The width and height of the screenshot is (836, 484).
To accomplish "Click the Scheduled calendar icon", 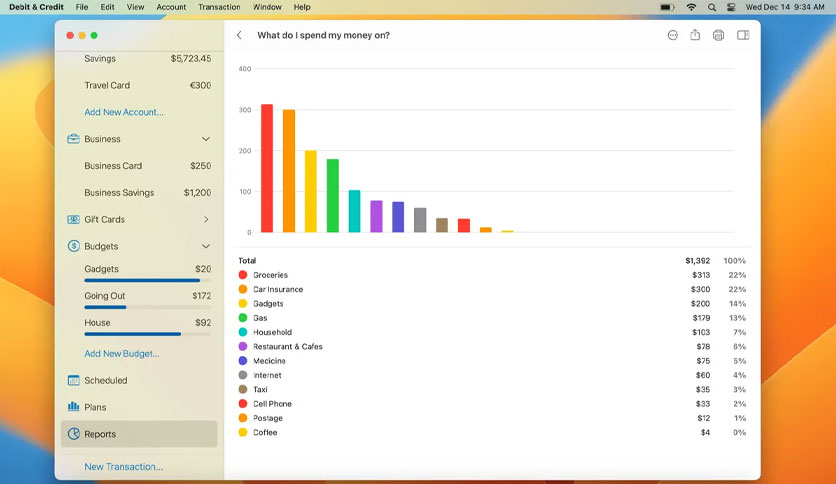I will [73, 381].
